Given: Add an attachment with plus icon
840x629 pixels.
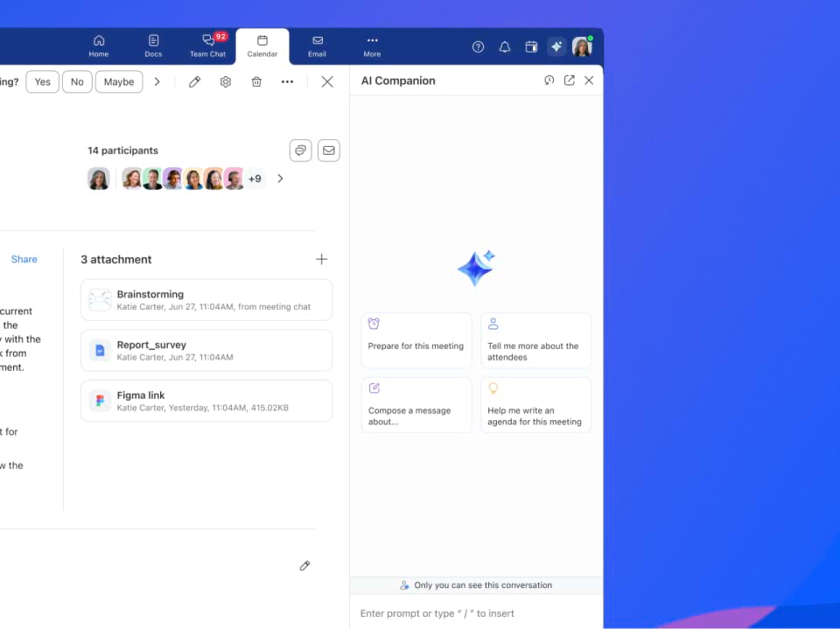Looking at the screenshot, I should click(x=321, y=259).
